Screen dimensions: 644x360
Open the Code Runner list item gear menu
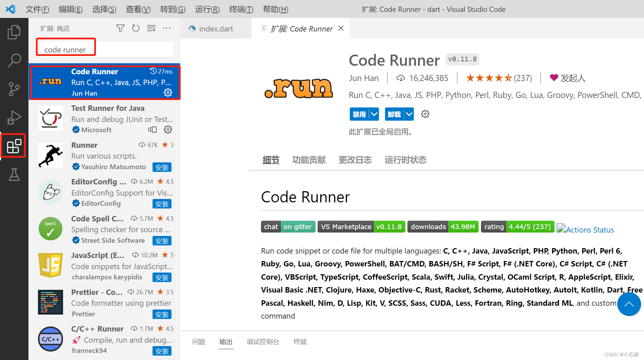click(x=168, y=93)
